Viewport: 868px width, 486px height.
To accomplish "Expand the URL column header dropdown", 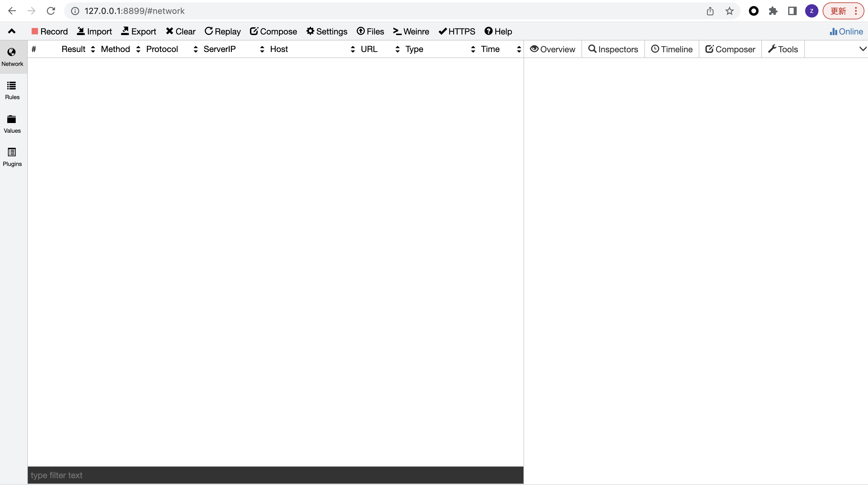I will (x=398, y=49).
